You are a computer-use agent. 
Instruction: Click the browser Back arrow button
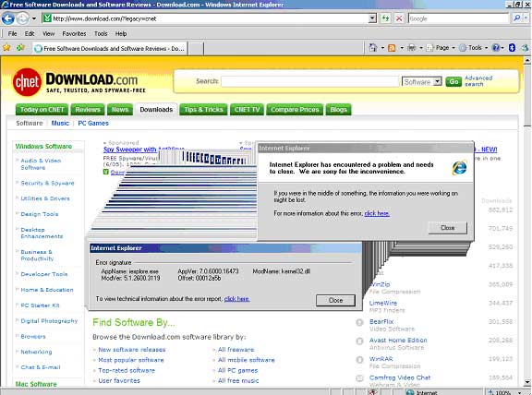[x=8, y=18]
